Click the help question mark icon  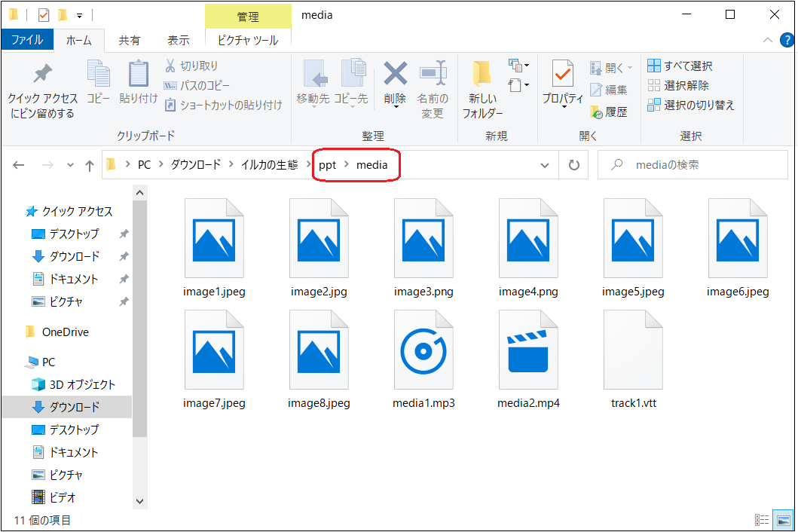click(787, 41)
